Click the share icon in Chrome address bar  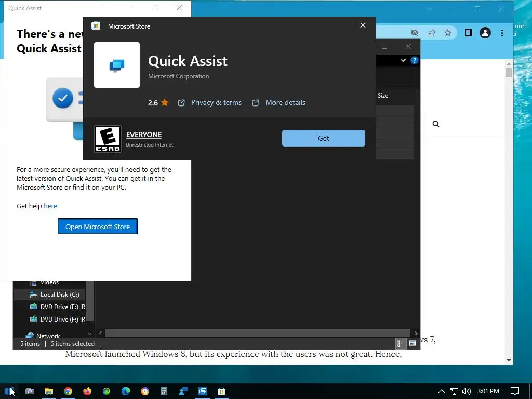431,33
